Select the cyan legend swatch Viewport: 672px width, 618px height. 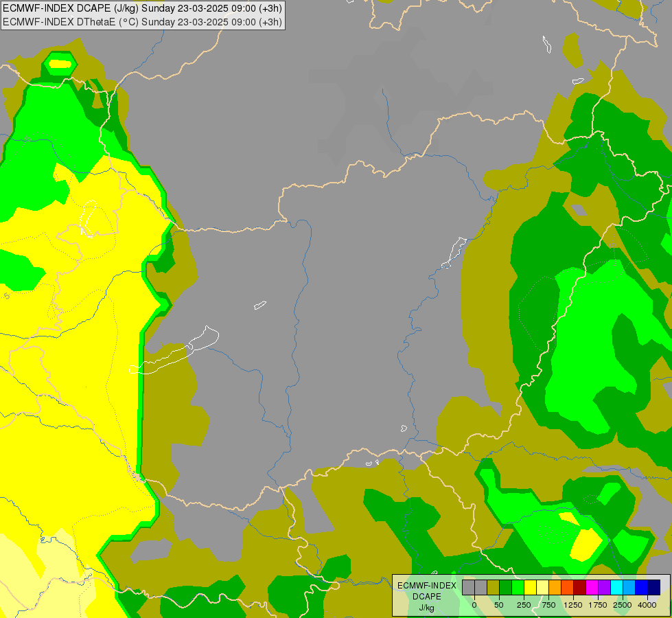pos(616,588)
